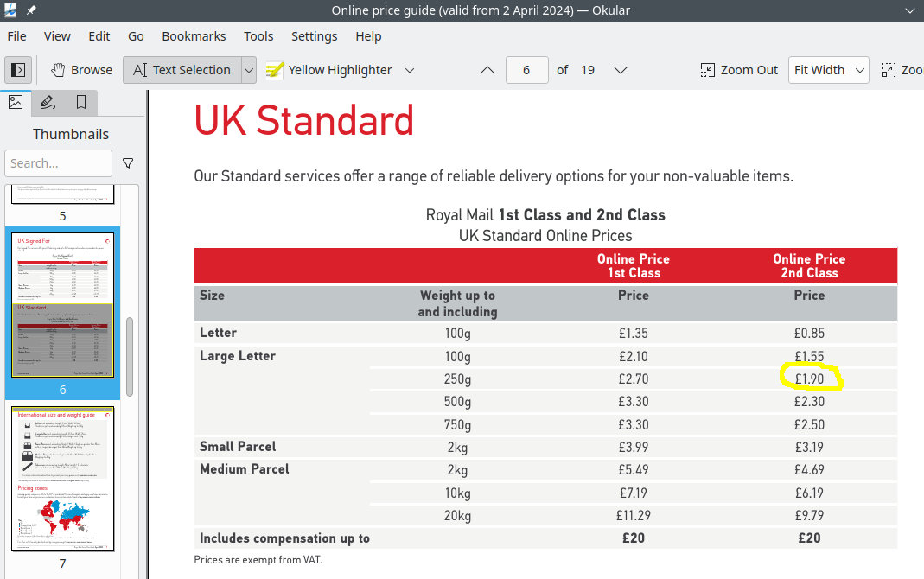Click the highlighted £1.90 price cell
Image resolution: width=924 pixels, height=579 pixels.
click(x=809, y=379)
